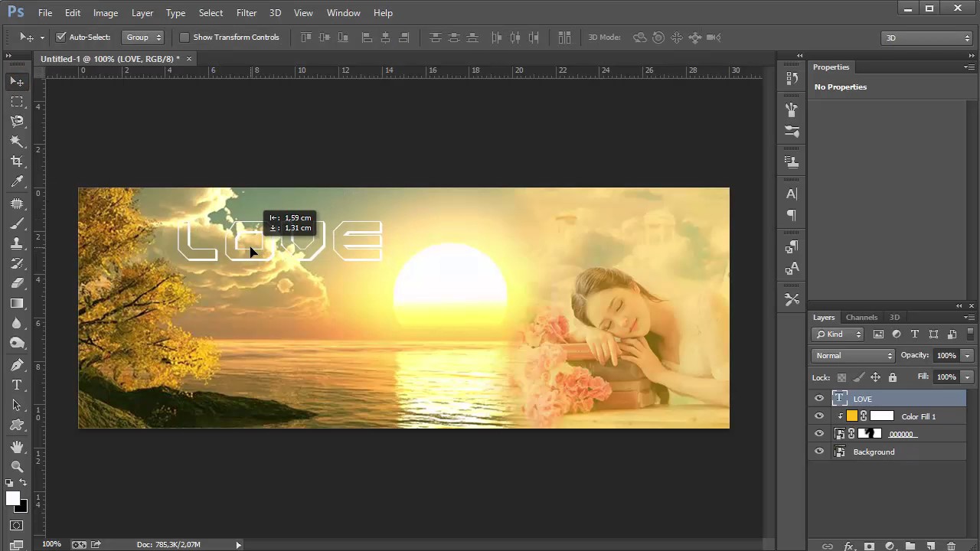Disable the Auto-Select checkbox
Screen dimensions: 980x551
(x=61, y=37)
